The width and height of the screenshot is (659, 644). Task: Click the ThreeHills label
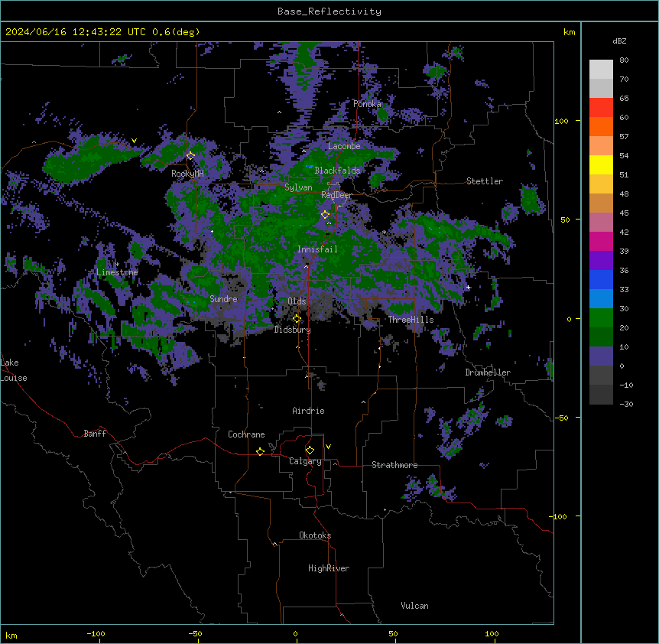411,320
